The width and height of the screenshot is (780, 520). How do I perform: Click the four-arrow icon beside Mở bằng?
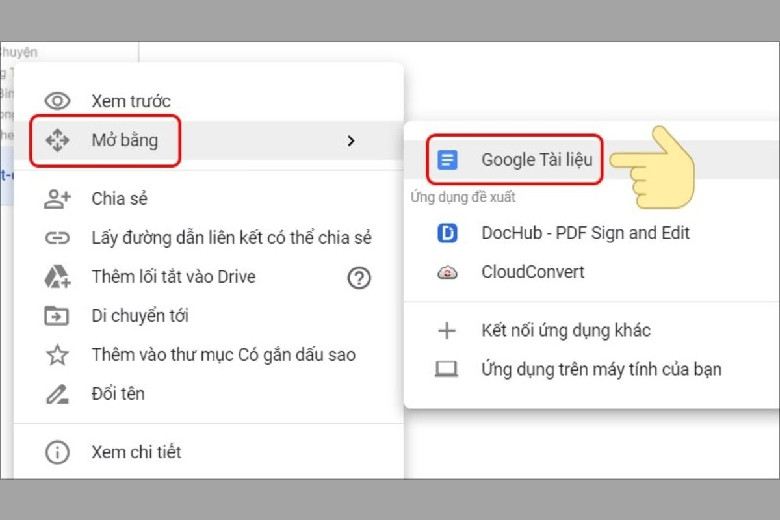(57, 140)
